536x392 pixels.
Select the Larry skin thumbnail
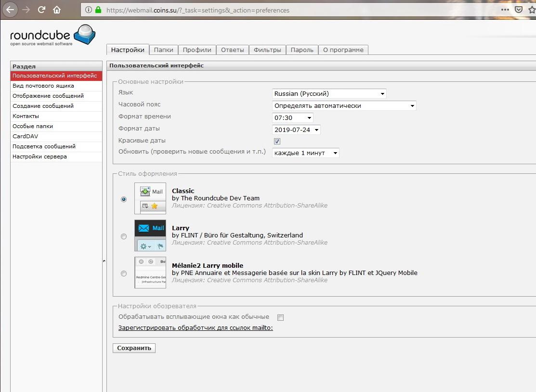pos(150,235)
